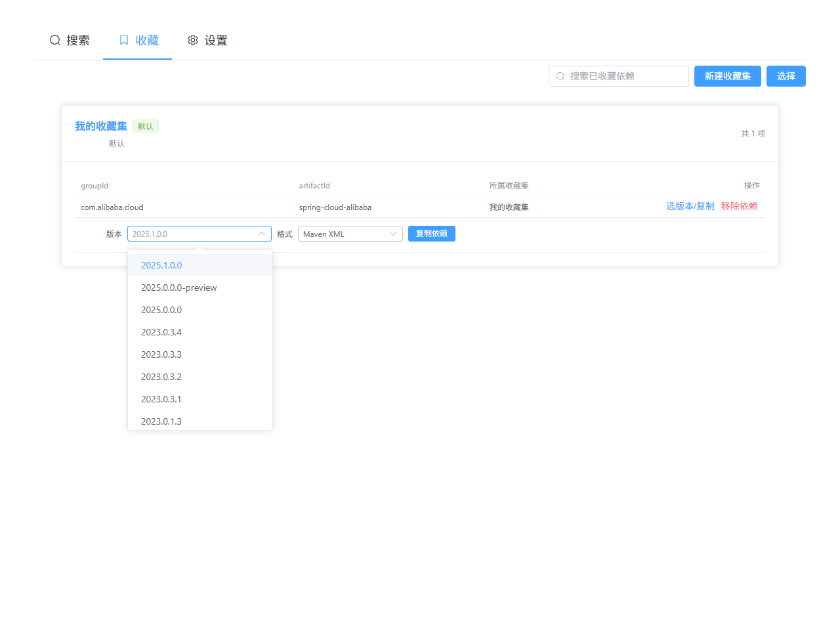This screenshot has width=840, height=617.
Task: Click 选版本/复制 link
Action: 690,206
